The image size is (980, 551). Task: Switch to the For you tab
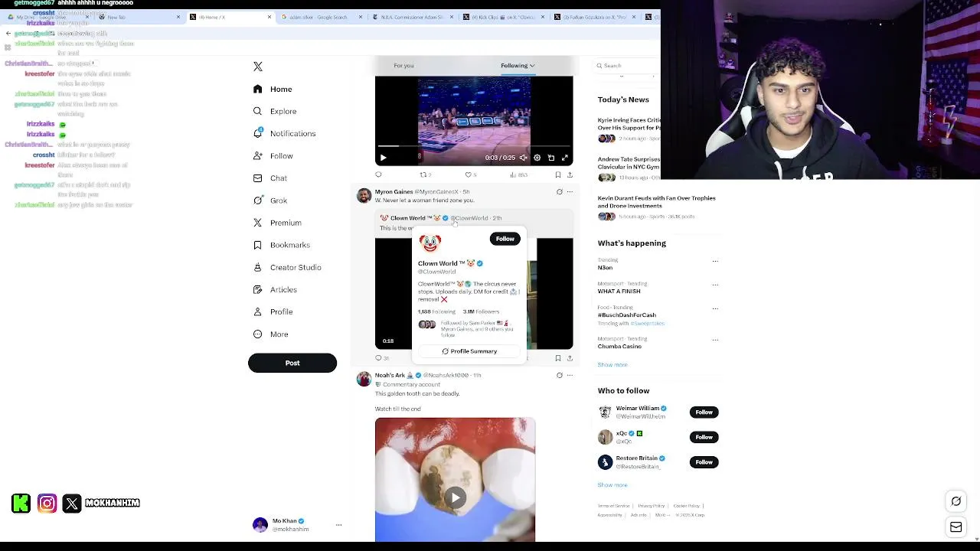tap(403, 66)
